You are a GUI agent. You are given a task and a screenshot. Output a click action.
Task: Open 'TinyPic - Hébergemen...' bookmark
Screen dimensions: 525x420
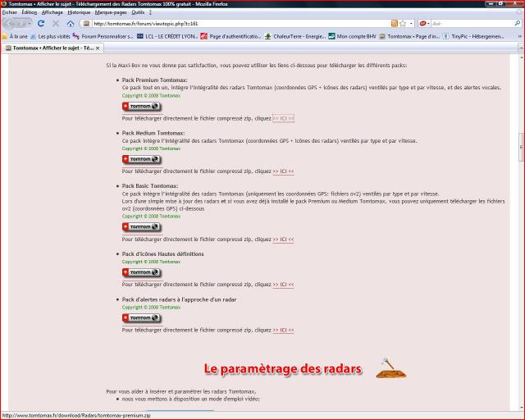[x=473, y=36]
